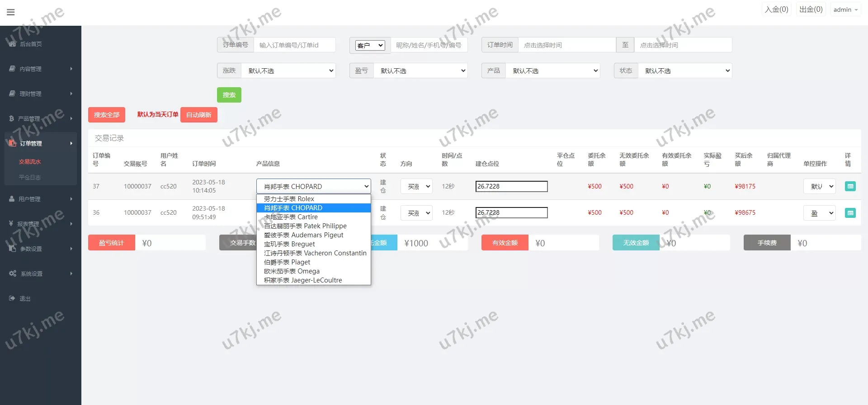Select Patek Philippe from product list

[305, 226]
